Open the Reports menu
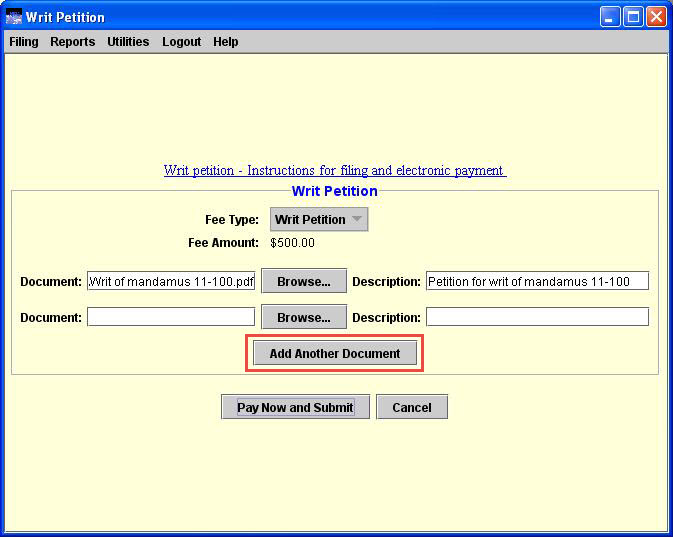673x537 pixels. [x=73, y=42]
